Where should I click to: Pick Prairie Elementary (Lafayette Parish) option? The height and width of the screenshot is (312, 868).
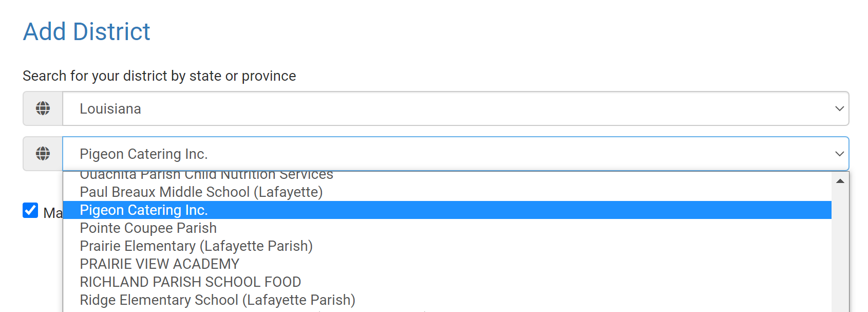(196, 246)
